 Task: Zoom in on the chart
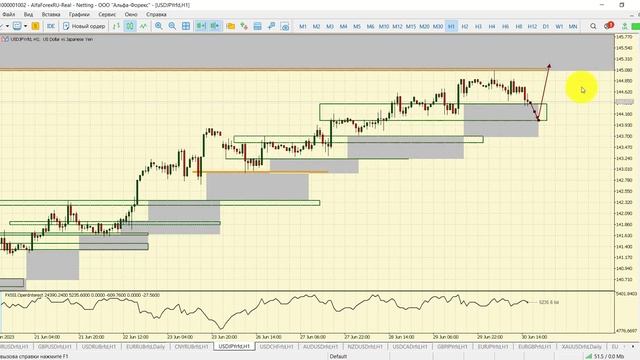(x=159, y=26)
